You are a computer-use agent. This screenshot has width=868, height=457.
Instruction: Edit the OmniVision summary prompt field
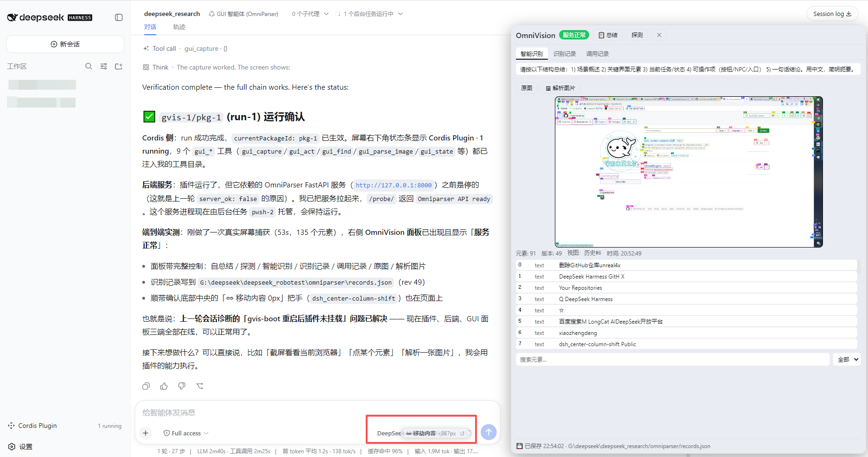click(688, 69)
